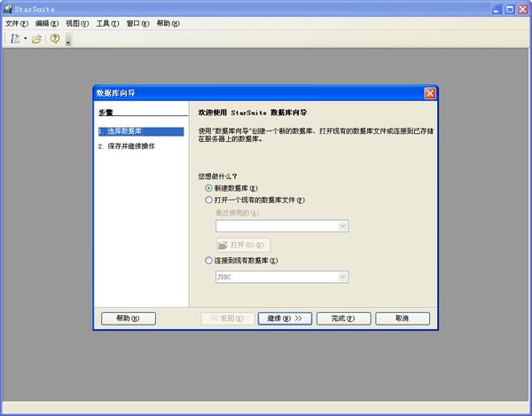The image size is (532, 416).
Task: Click the 取消 cancel button
Action: (403, 318)
